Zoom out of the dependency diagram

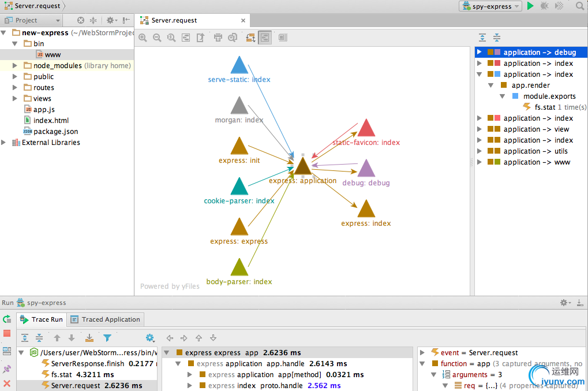157,38
